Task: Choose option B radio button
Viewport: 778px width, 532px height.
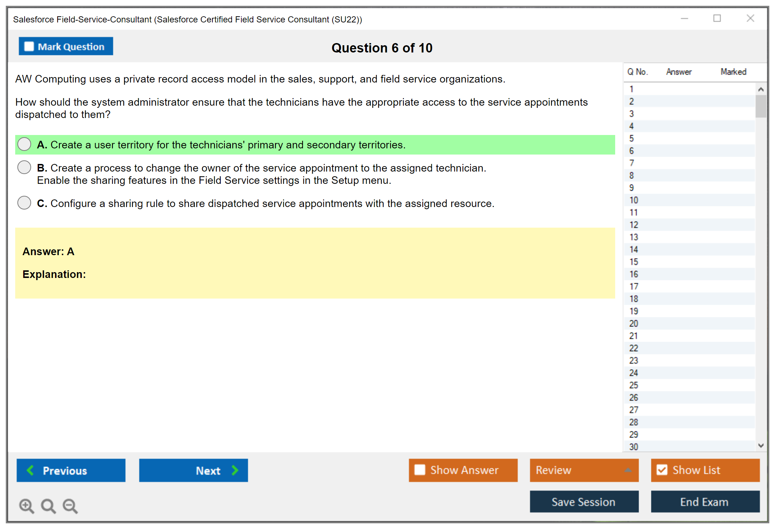Action: pos(24,167)
